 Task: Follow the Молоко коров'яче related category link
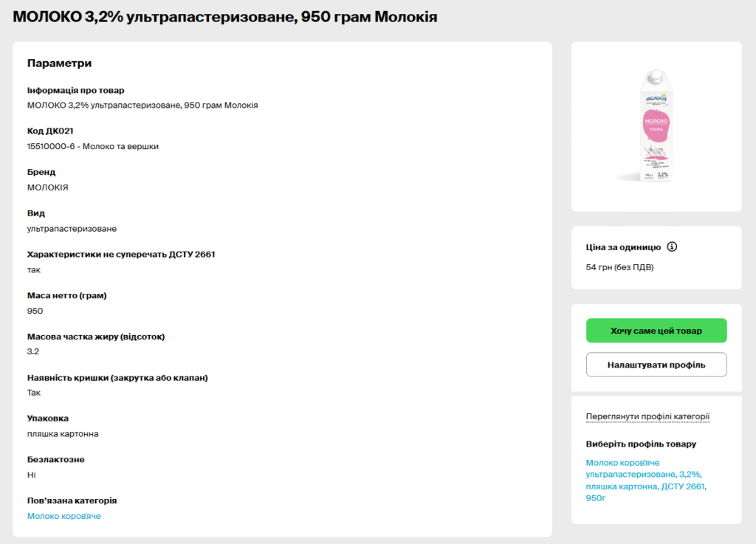pos(64,516)
